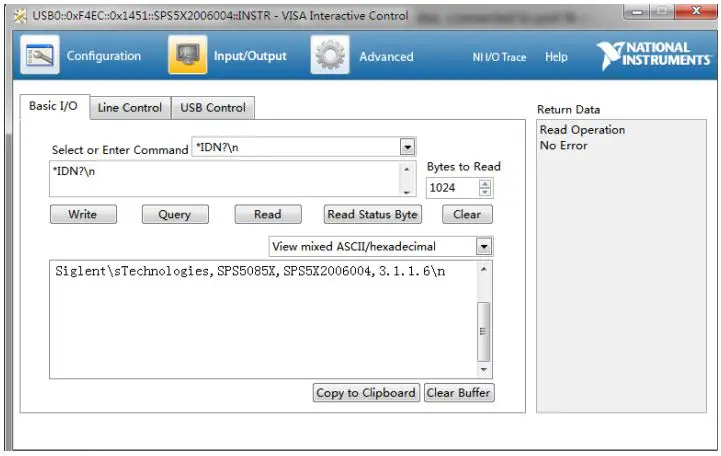Click the Siglent response text in buffer
The height and width of the screenshot is (456, 721).
[x=250, y=271]
